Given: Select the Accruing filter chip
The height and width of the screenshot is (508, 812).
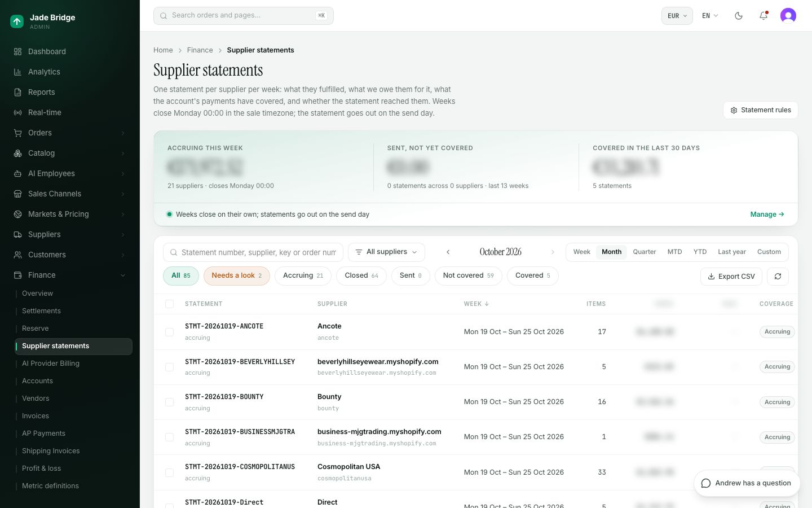Looking at the screenshot, I should [303, 276].
